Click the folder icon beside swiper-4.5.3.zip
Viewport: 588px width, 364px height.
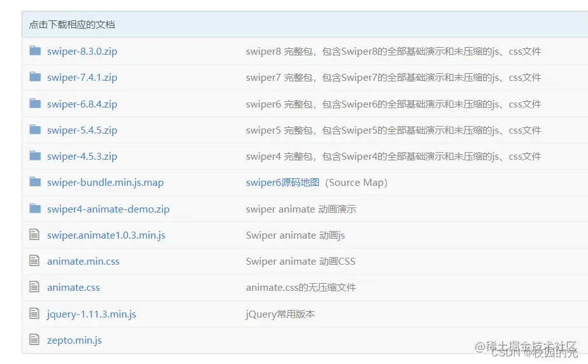click(x=35, y=155)
